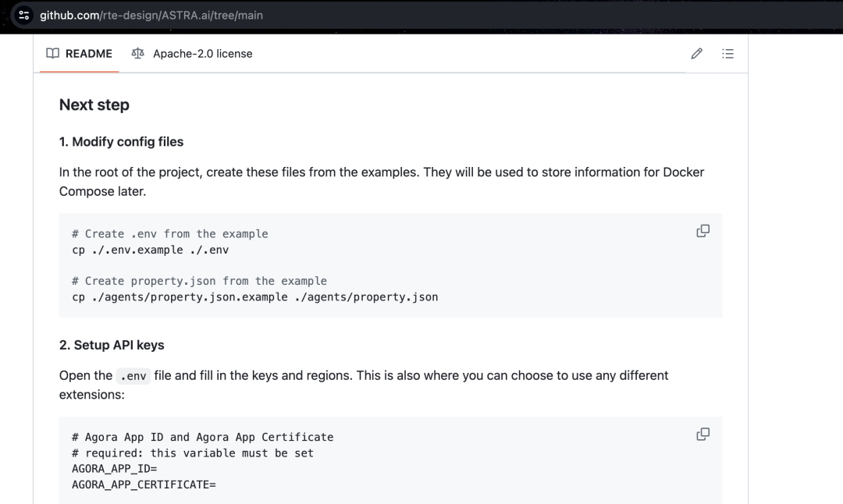
Task: Click the scale icon beside Apache-2.0 license
Action: click(x=138, y=54)
